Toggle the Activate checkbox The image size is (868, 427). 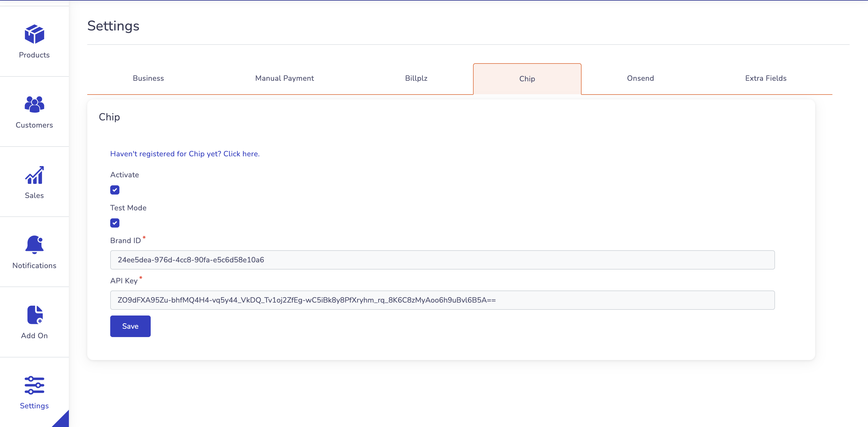pos(115,190)
